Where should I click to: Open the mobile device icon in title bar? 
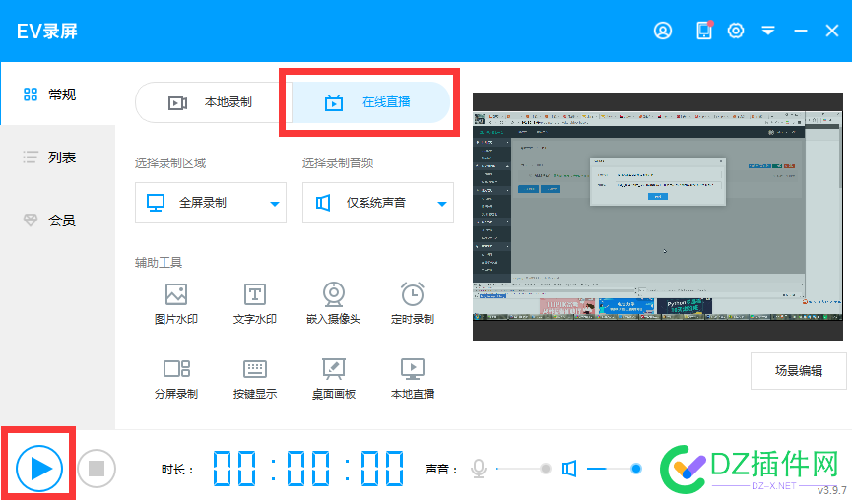click(704, 31)
